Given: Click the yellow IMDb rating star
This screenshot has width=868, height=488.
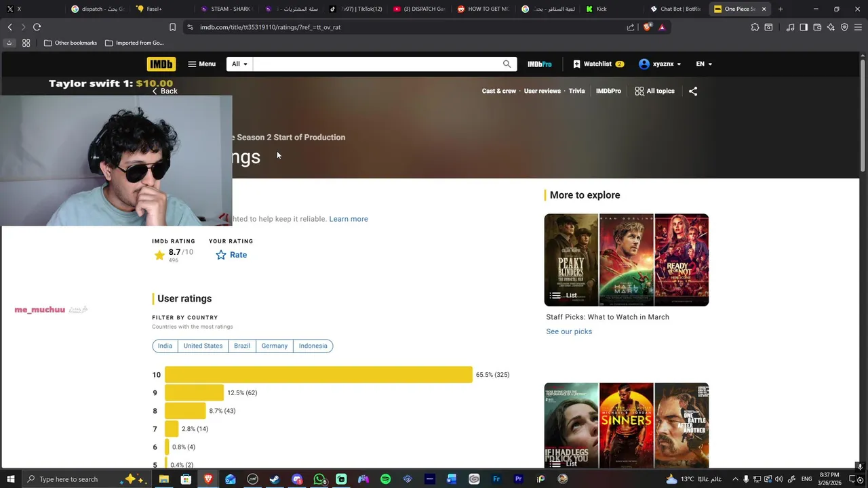Looking at the screenshot, I should [x=159, y=255].
